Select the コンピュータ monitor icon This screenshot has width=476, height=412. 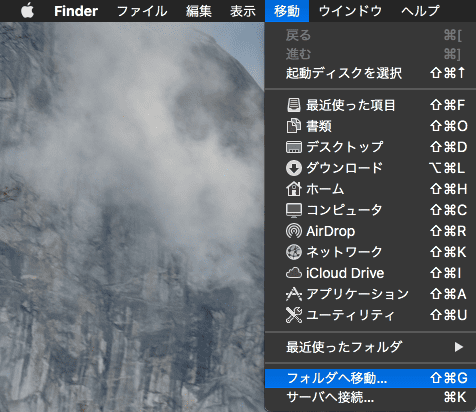pos(294,210)
